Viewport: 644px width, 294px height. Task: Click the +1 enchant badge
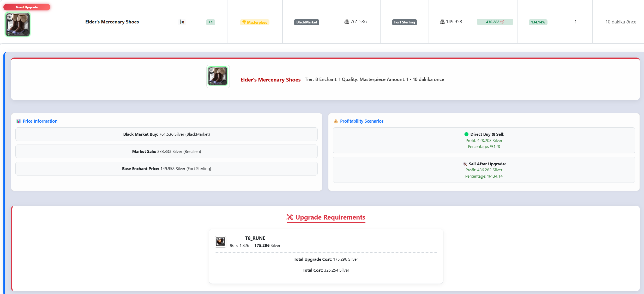(210, 22)
